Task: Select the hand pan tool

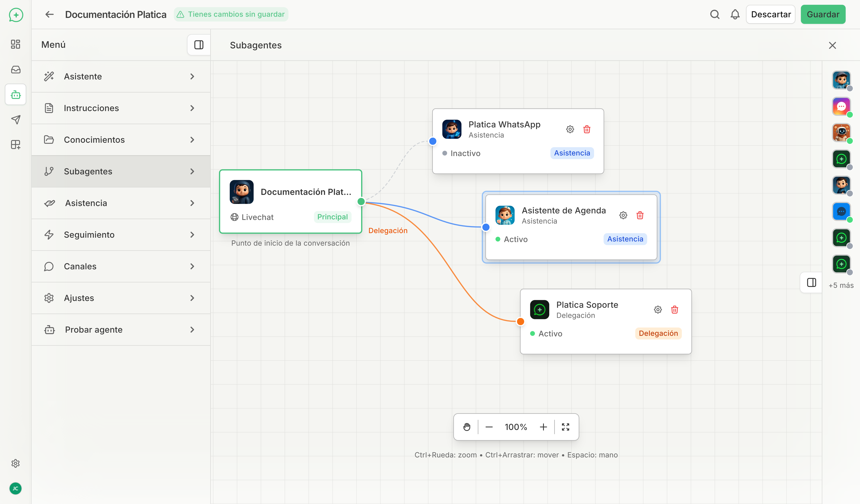Action: 466,427
